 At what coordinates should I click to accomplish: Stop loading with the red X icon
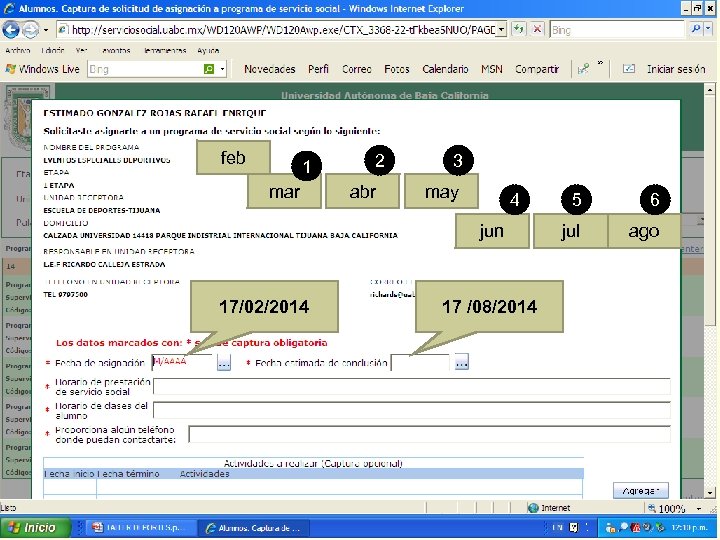[537, 30]
